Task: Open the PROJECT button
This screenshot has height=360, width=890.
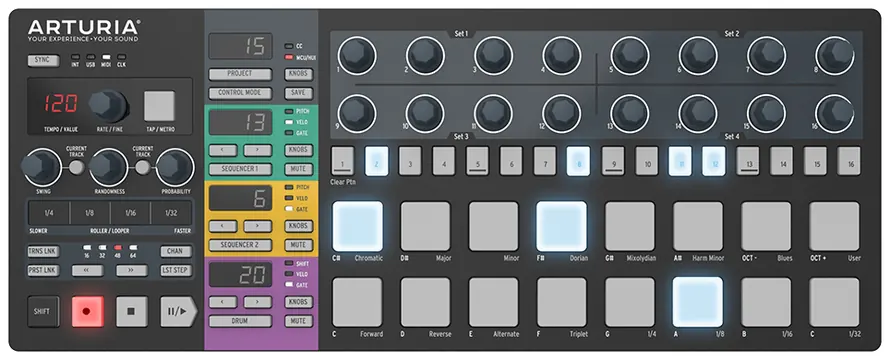Action: coord(240,74)
